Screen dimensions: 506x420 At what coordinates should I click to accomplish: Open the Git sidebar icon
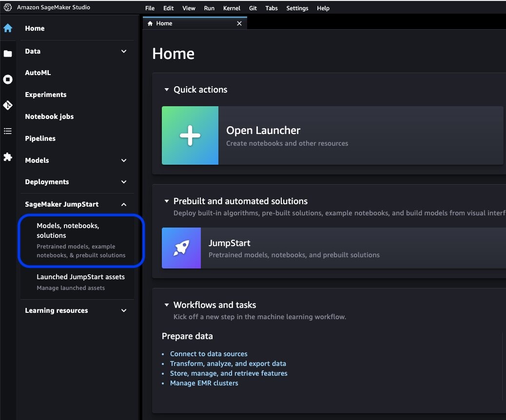click(8, 105)
